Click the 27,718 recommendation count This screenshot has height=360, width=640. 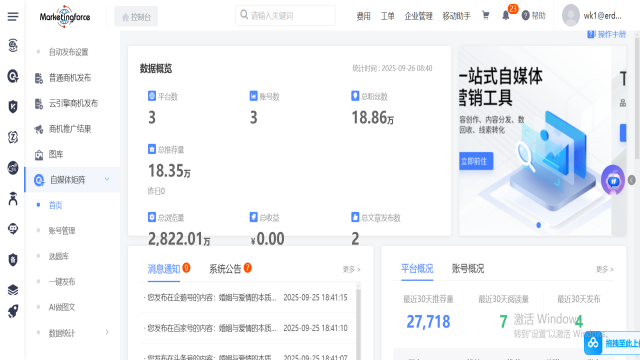point(428,322)
